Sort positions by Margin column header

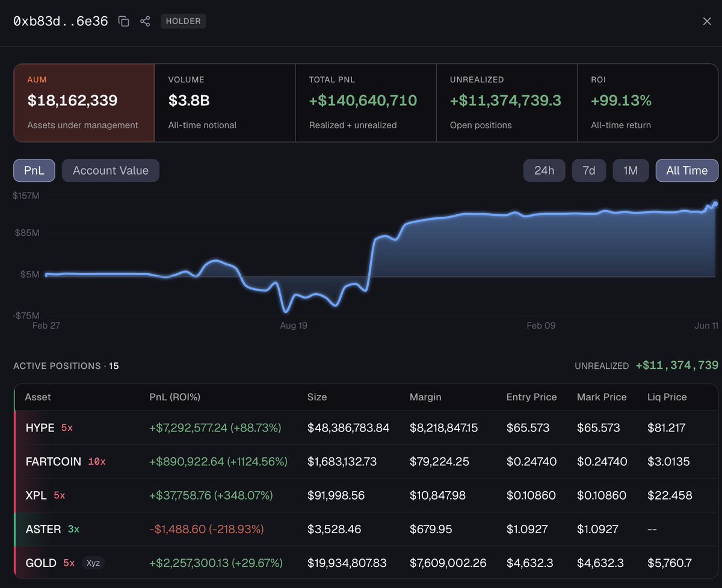(x=425, y=397)
